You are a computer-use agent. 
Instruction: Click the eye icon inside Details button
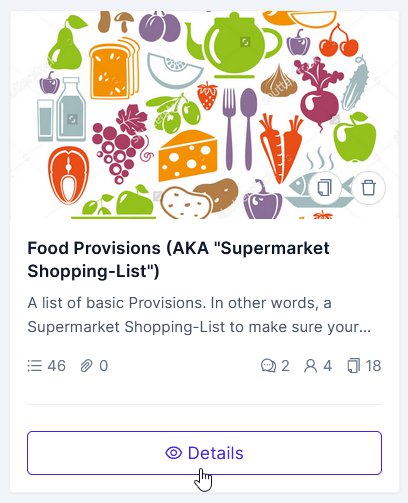(x=174, y=453)
